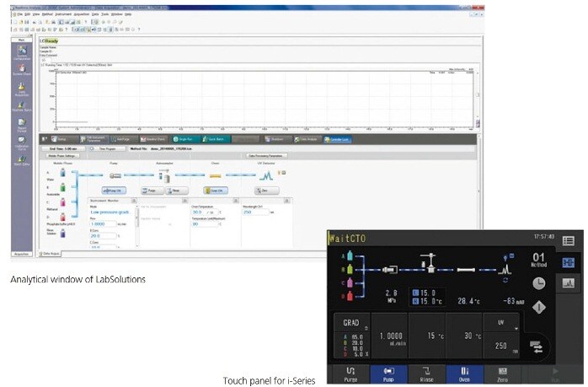Viewport: 588px width, 387px height.
Task: Open Batch Editor in the sidebar
Action: click(22, 161)
